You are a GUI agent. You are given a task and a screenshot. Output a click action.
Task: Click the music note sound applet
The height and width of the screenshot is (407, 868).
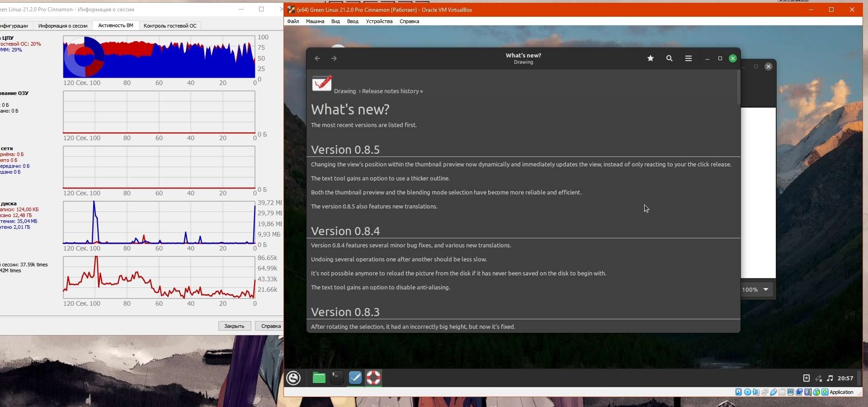830,379
